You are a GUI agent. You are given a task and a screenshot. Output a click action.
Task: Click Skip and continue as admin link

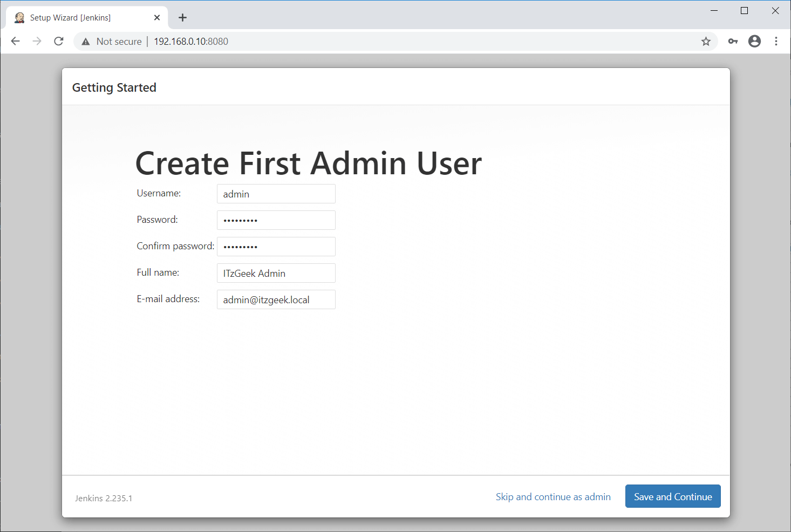553,497
